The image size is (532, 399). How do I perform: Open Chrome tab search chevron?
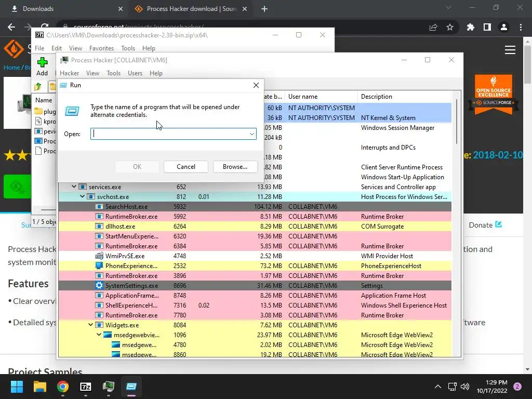(x=448, y=7)
